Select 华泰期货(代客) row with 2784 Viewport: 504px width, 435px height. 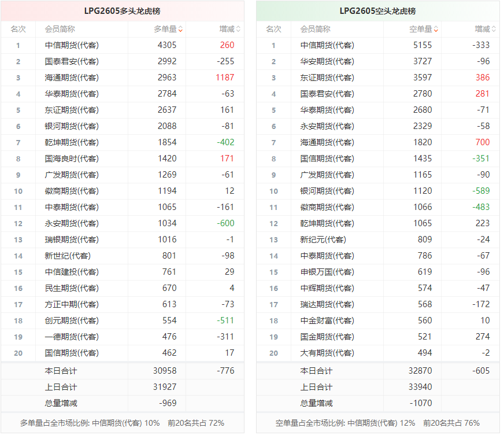pos(123,94)
